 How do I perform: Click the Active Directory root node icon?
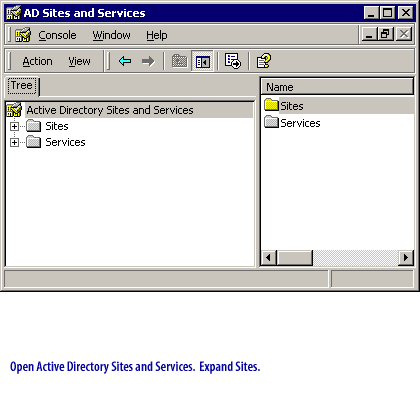coord(14,110)
